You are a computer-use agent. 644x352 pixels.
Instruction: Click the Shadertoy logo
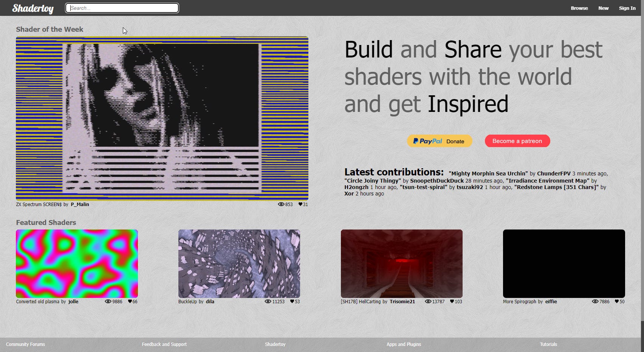[x=33, y=8]
